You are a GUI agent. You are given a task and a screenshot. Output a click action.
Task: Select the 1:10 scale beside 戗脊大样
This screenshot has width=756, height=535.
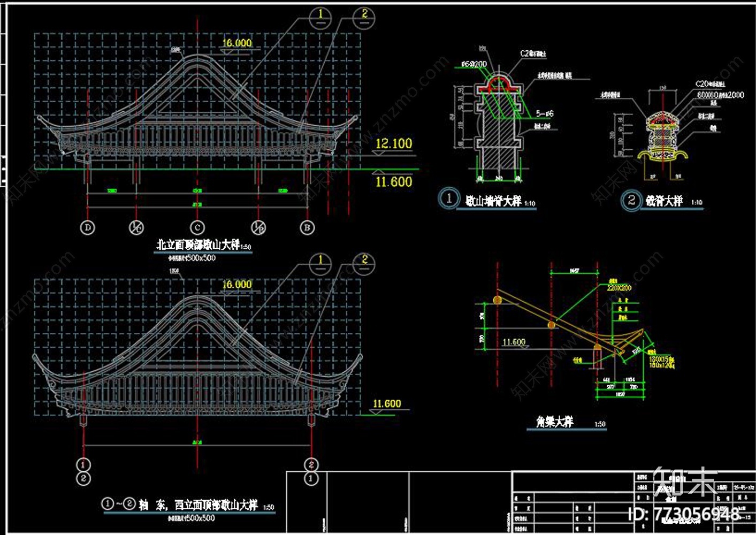click(697, 203)
